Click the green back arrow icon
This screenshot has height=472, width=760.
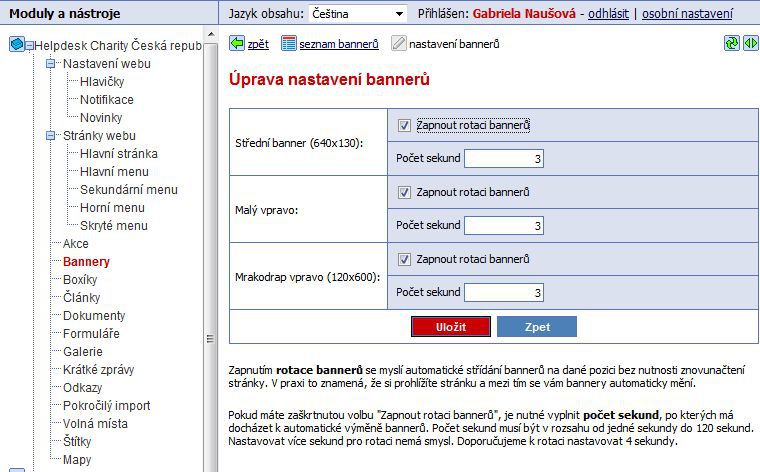coord(237,44)
